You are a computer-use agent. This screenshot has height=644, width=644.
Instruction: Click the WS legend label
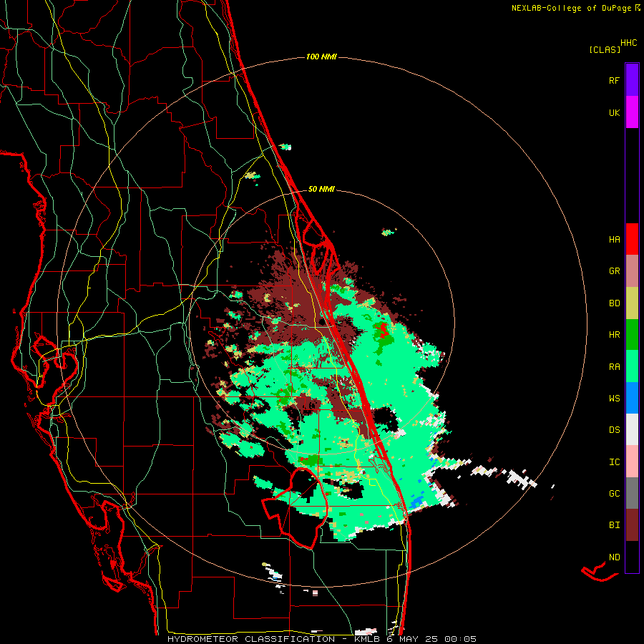click(615, 399)
